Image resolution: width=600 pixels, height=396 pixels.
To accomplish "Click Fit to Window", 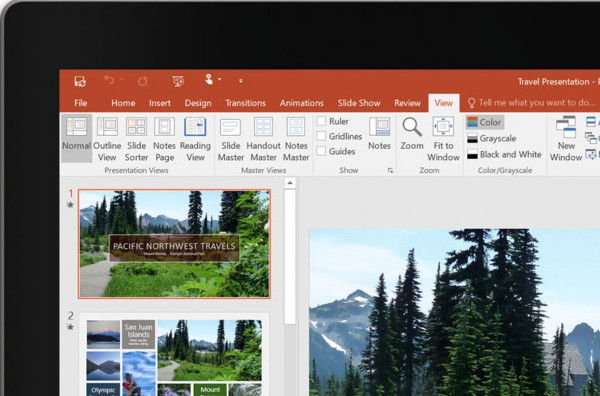I will point(443,139).
